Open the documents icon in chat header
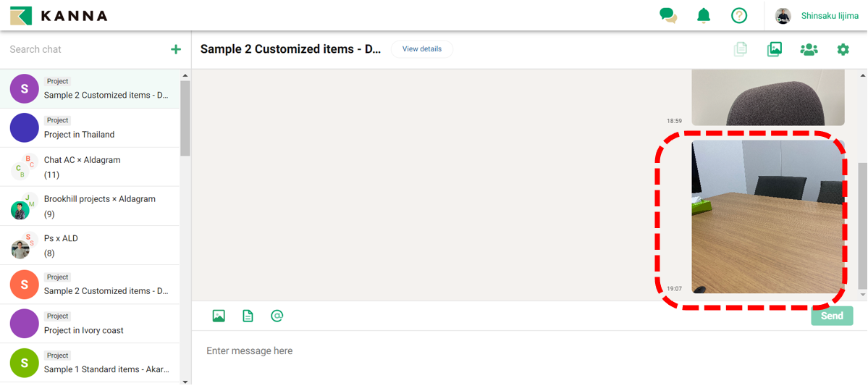The height and width of the screenshot is (391, 868). point(741,49)
